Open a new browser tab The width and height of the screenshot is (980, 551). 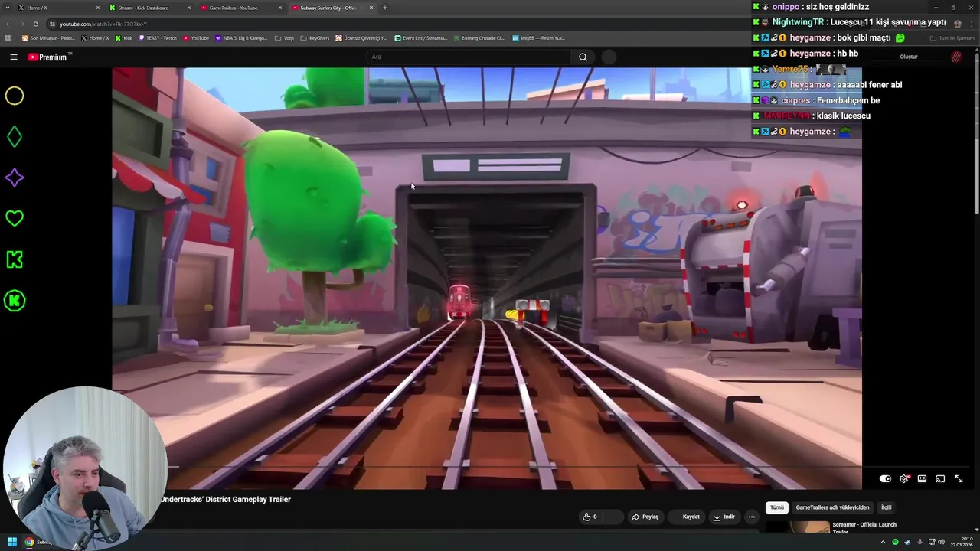click(x=384, y=8)
